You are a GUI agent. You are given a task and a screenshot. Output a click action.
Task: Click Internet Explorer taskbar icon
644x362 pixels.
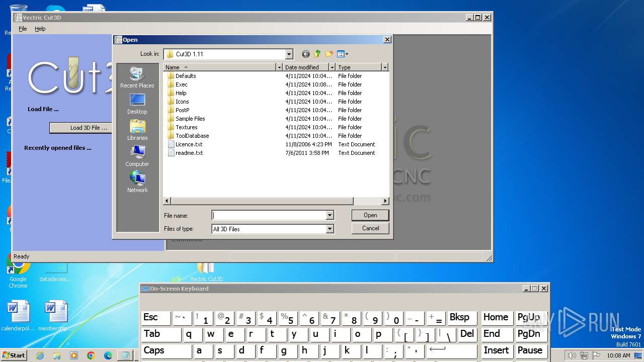40,355
